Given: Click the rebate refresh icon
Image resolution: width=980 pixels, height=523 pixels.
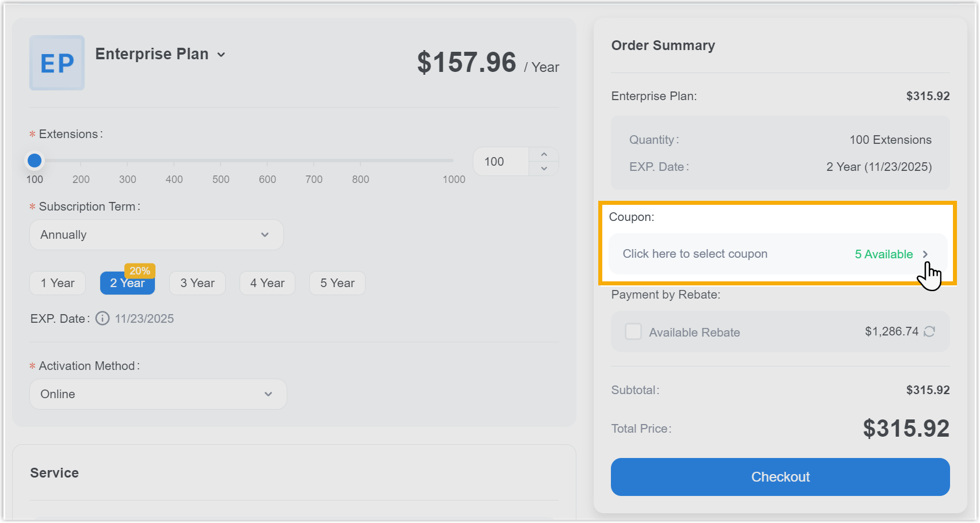Looking at the screenshot, I should 929,331.
